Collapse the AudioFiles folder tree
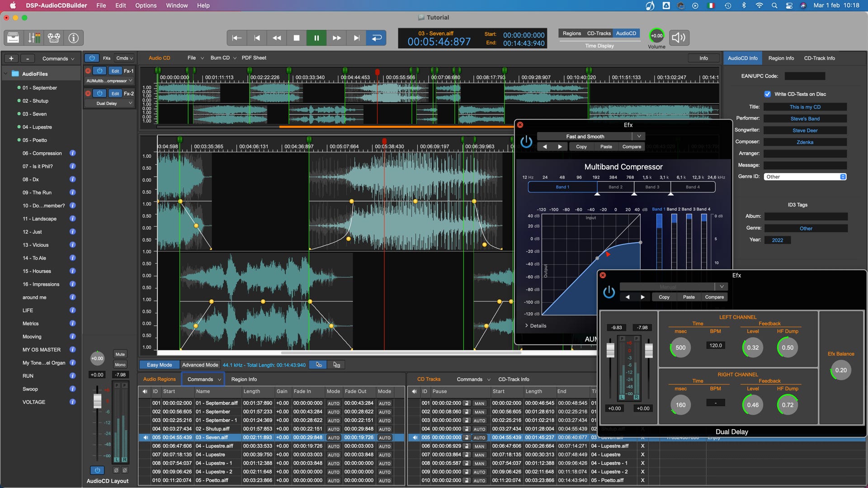This screenshot has height=488, width=868. click(5, 74)
